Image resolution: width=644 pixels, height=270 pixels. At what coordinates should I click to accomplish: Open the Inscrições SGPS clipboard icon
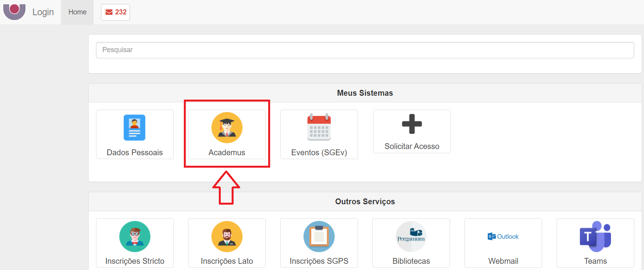tap(319, 237)
